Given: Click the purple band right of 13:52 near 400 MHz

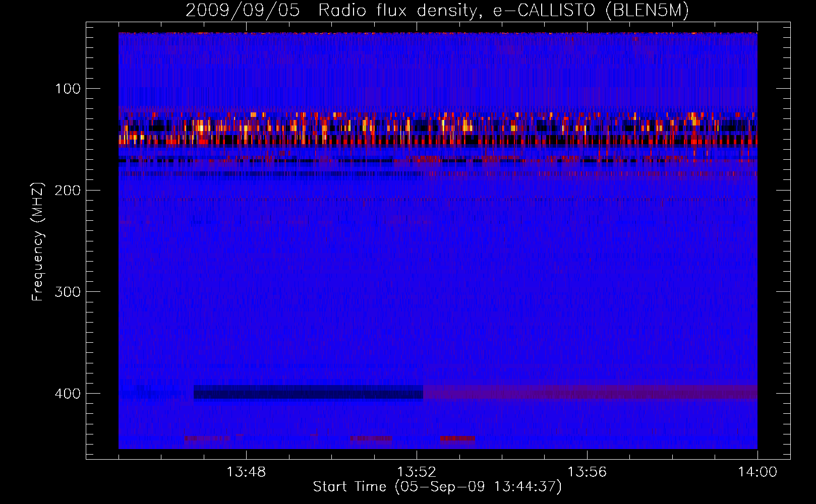Looking at the screenshot, I should click(590, 392).
